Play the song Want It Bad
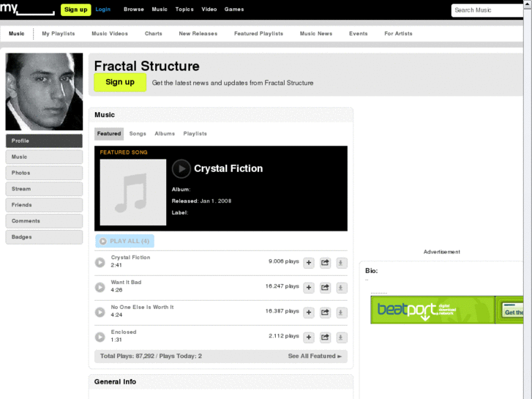The image size is (532, 399). coord(100,288)
